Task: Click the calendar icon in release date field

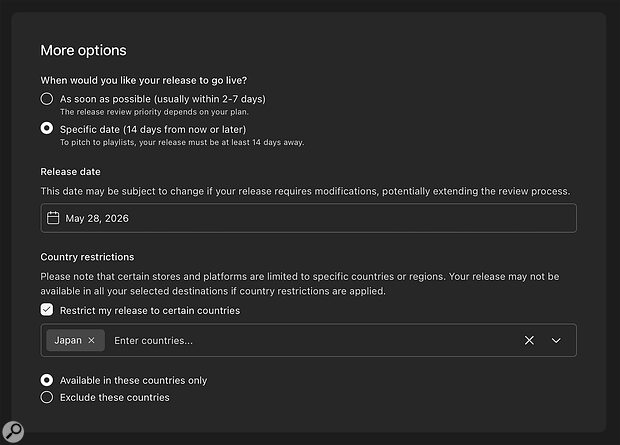Action: (x=53, y=218)
